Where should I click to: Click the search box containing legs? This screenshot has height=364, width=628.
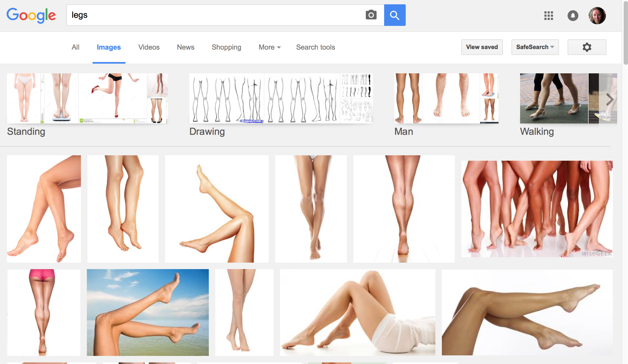(x=216, y=15)
